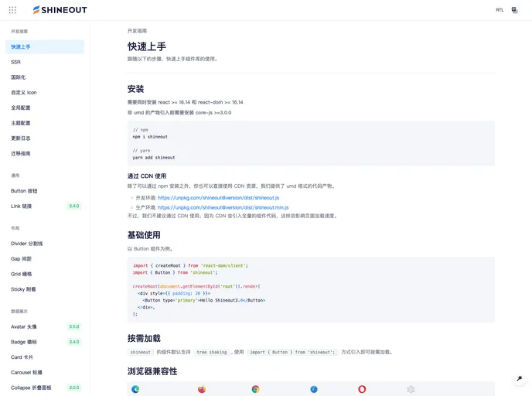Click the createRoot import code line
532x396 pixels.
(x=190, y=266)
